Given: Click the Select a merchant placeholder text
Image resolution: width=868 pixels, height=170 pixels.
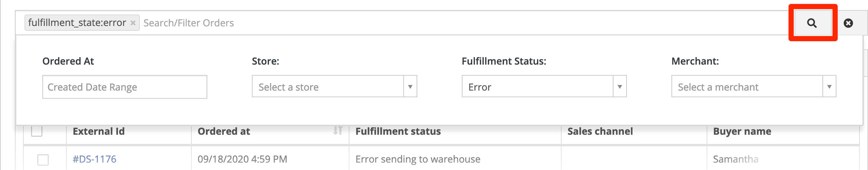Looking at the screenshot, I should pyautogui.click(x=718, y=87).
